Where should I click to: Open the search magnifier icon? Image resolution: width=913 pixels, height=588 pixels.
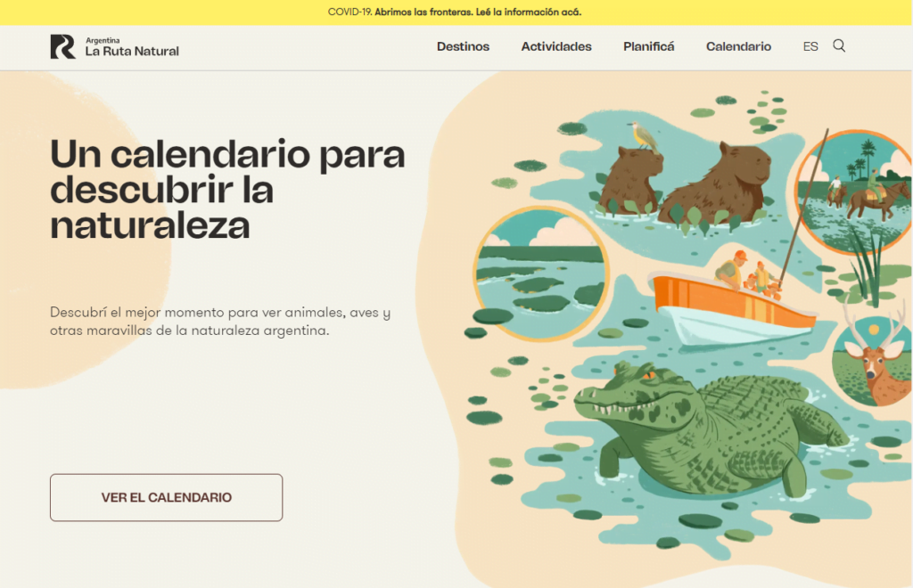[x=839, y=46]
